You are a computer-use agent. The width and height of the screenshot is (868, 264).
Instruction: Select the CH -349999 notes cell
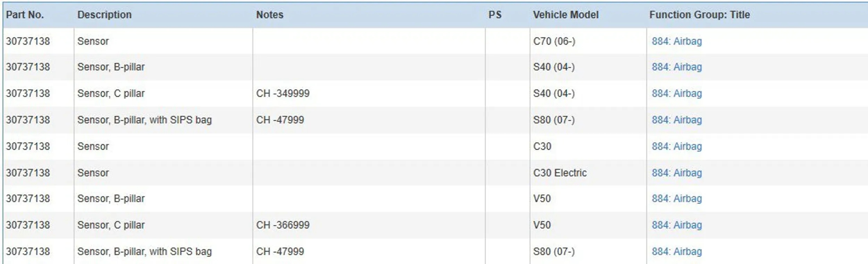283,93
